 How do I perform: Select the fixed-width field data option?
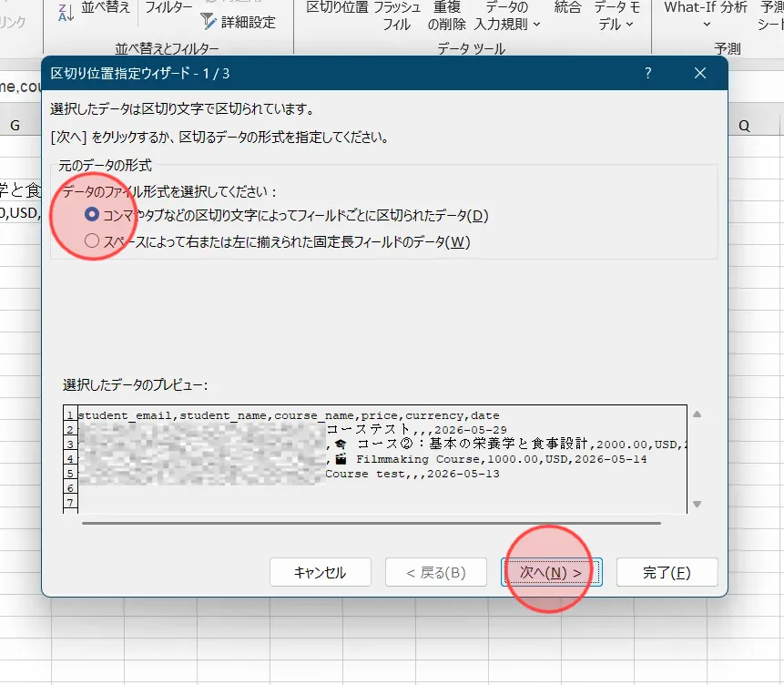pos(278,241)
